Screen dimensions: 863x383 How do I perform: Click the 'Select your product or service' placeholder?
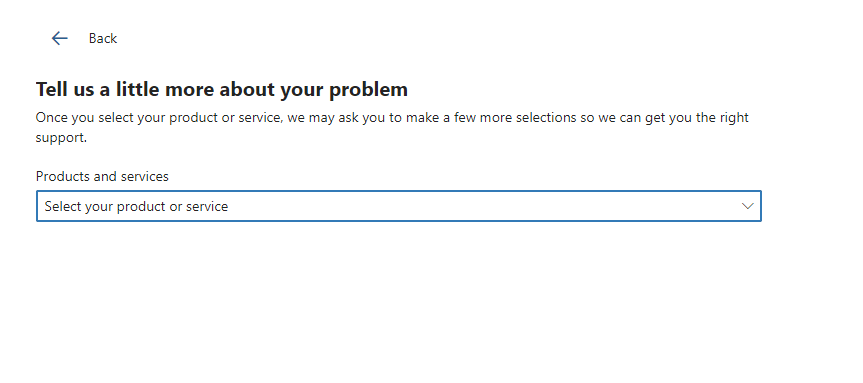[136, 206]
